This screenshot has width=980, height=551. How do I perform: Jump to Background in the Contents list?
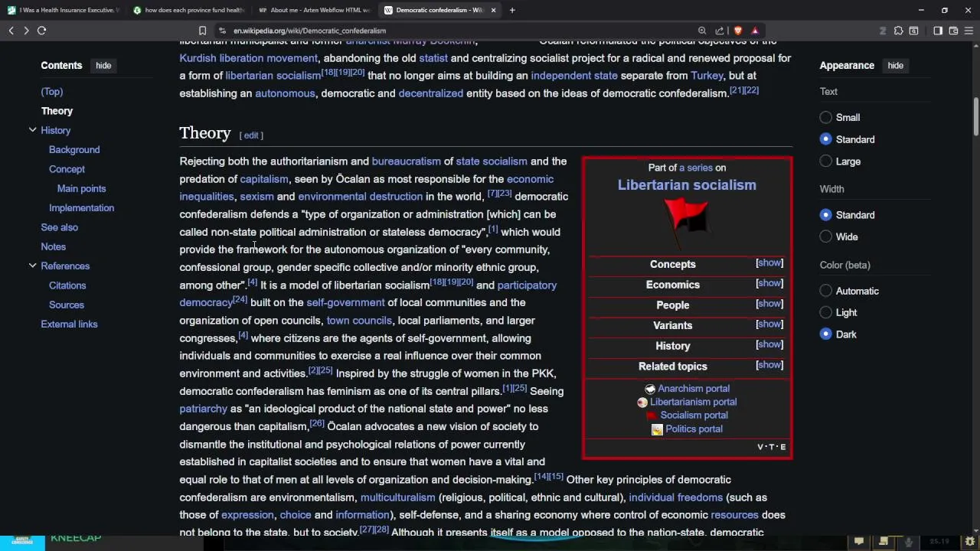point(74,150)
